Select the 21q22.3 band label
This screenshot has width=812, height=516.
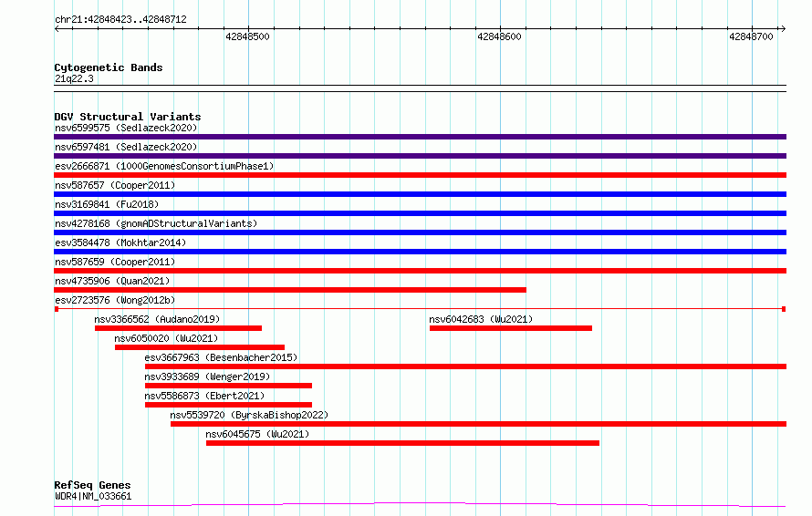(74, 78)
